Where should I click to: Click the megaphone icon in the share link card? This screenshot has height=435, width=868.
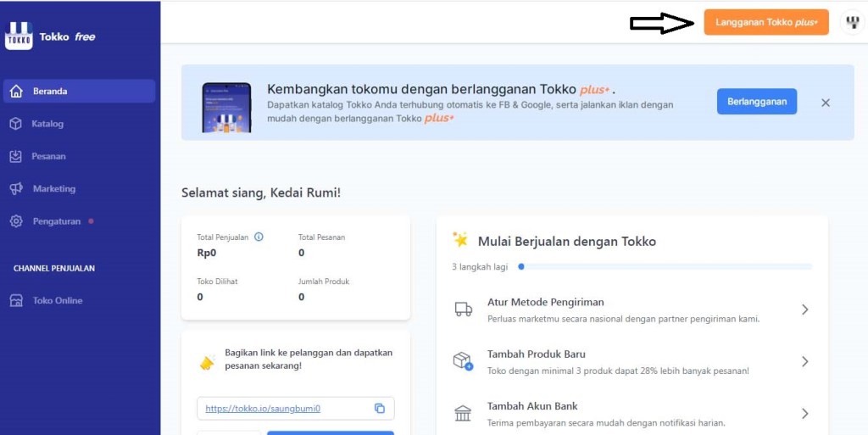207,362
